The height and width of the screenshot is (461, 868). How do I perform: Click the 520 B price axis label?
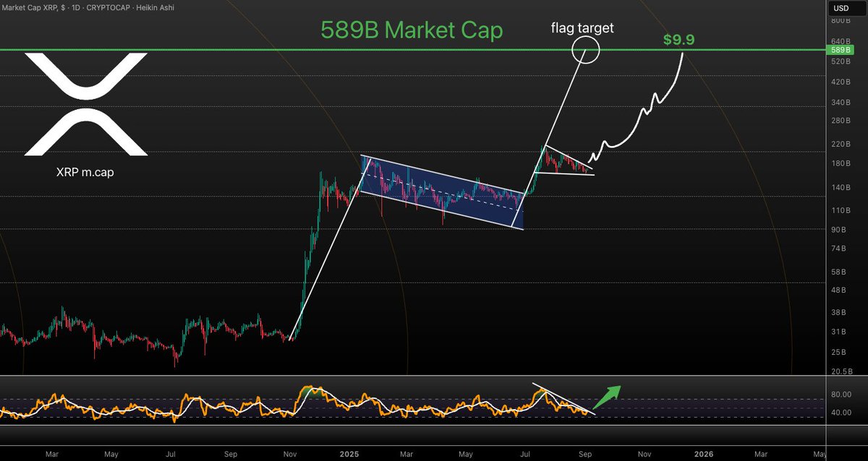(841, 62)
